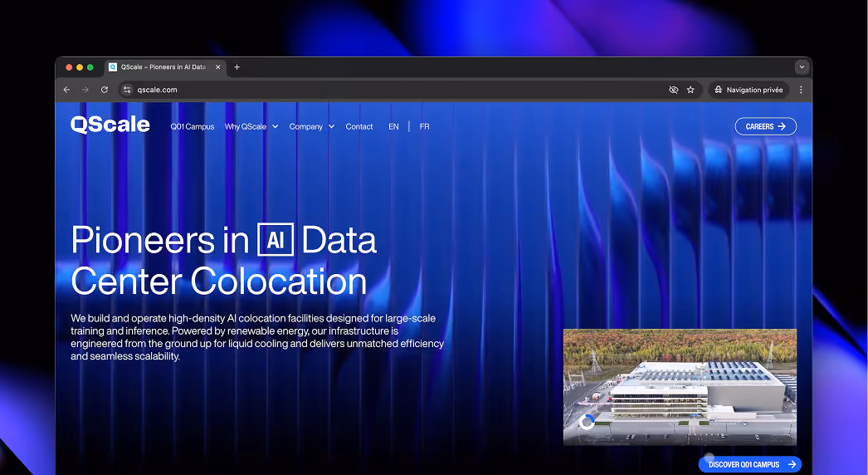Click the QScale logo
This screenshot has height=475, width=868.
[110, 125]
